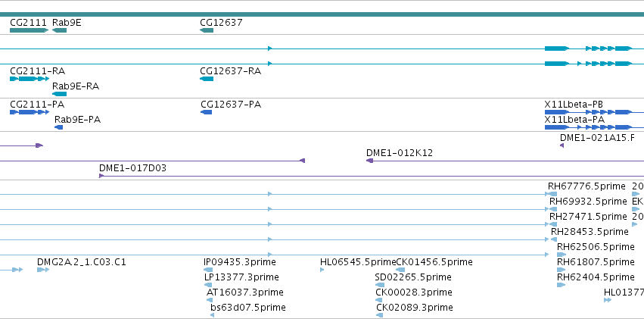The image size is (644, 319).
Task: Click the RH28453.5prime EST label
Action: [590, 231]
